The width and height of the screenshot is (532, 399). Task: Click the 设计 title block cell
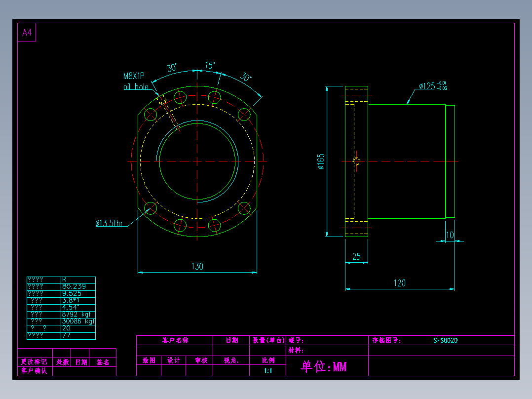coord(174,360)
